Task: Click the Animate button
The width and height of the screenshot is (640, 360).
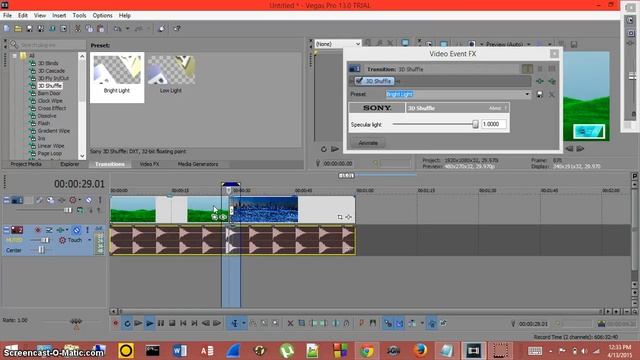Action: coord(368,143)
